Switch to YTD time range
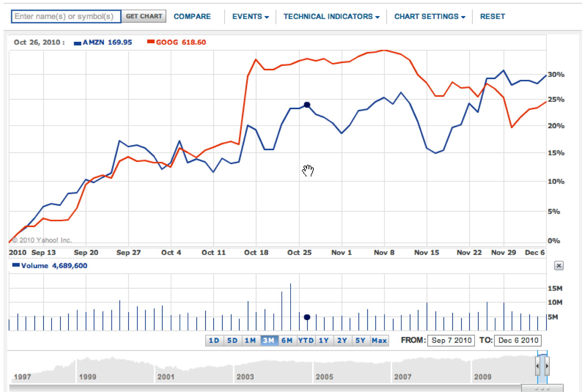Screen dimensions: 582x392 coord(306,340)
